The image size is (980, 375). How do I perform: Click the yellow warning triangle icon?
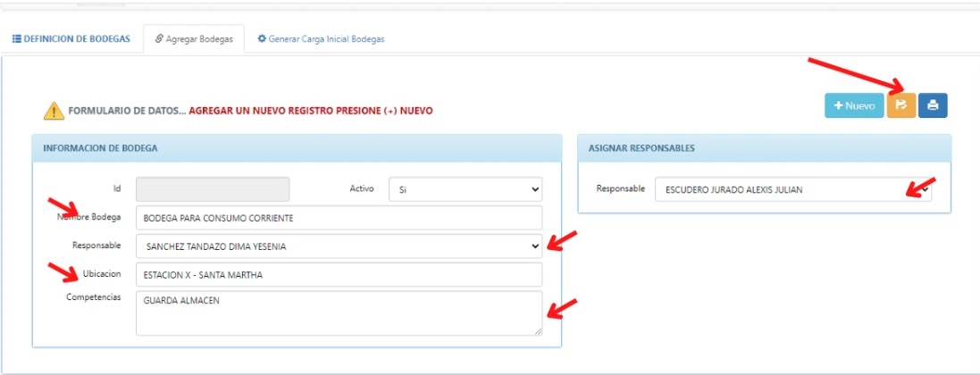[x=54, y=111]
